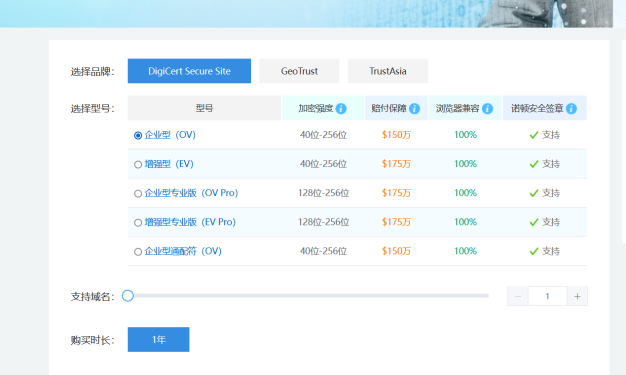Image resolution: width=626 pixels, height=375 pixels.
Task: Click $150万 in the 企业型 (OV) row
Action: pyautogui.click(x=396, y=135)
